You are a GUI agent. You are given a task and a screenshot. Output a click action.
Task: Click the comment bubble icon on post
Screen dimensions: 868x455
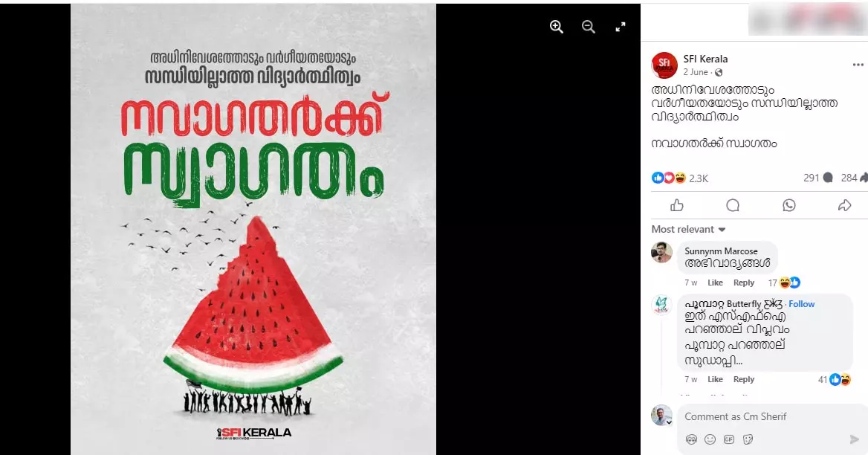click(733, 206)
